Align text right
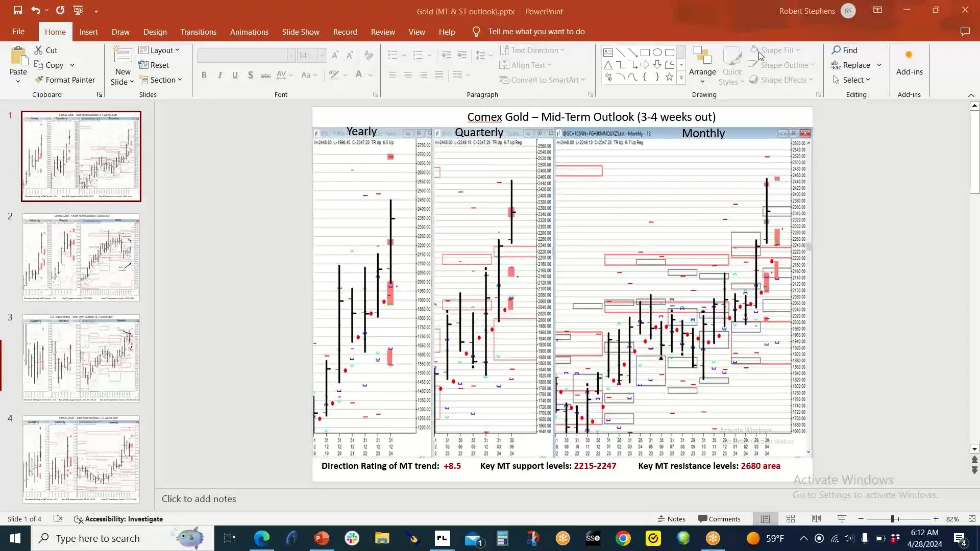 [x=423, y=75]
